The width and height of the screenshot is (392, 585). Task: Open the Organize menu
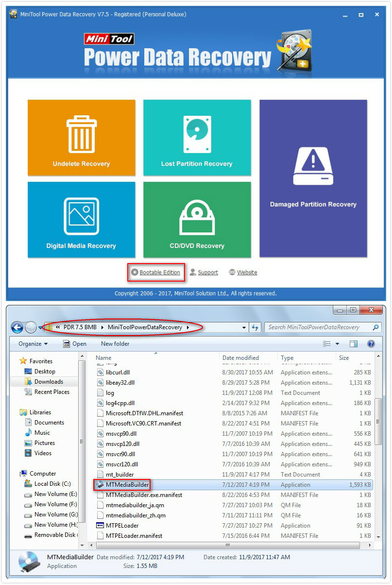[33, 344]
